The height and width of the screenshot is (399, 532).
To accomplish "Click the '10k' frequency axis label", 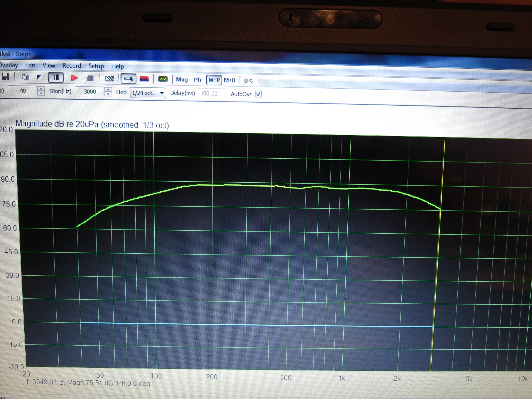I will 523,379.
